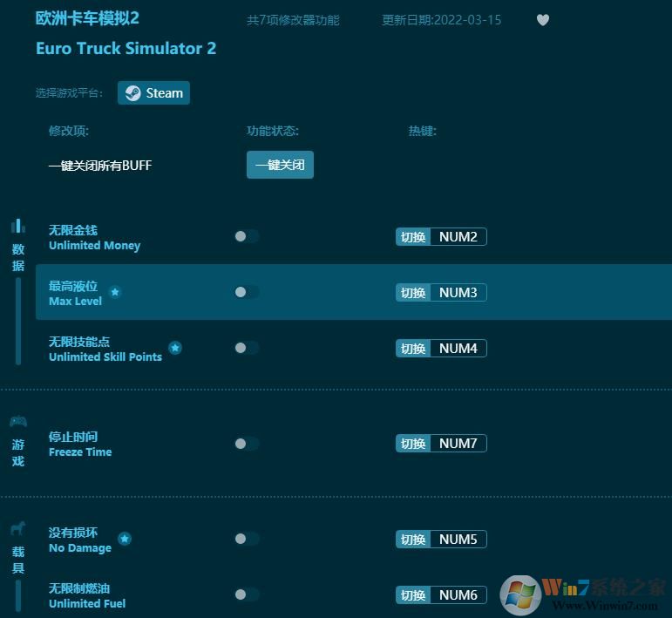672x618 pixels.
Task: Click the 功能状态 column header
Action: [x=273, y=130]
